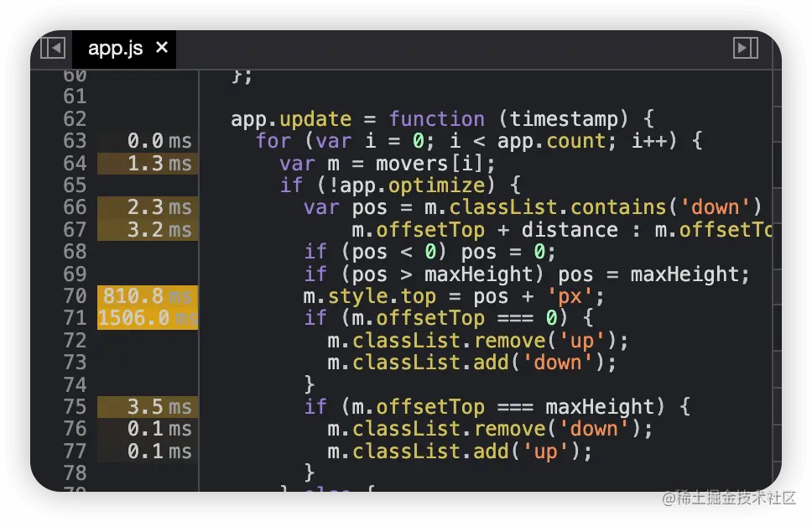Click the 'up' string on line 77

(545, 452)
